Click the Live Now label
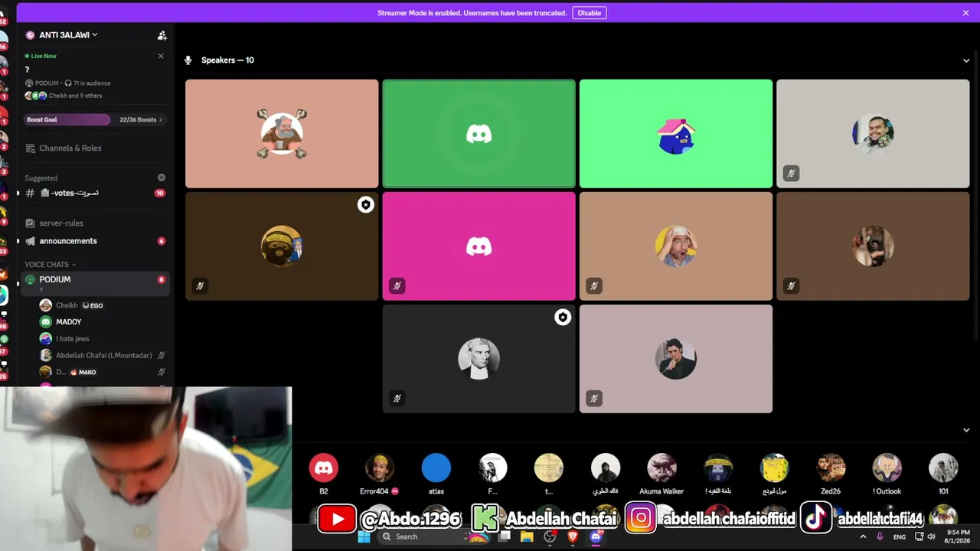 coord(44,56)
